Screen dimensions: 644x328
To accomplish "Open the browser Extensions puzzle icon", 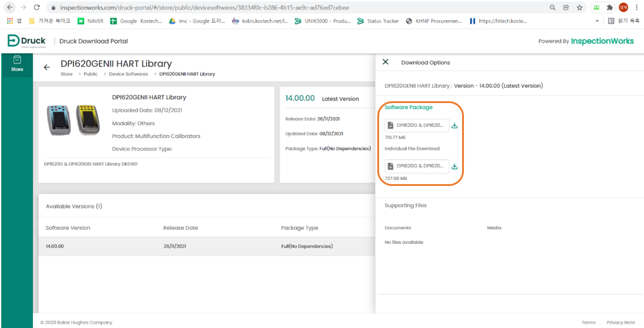I will (x=609, y=7).
